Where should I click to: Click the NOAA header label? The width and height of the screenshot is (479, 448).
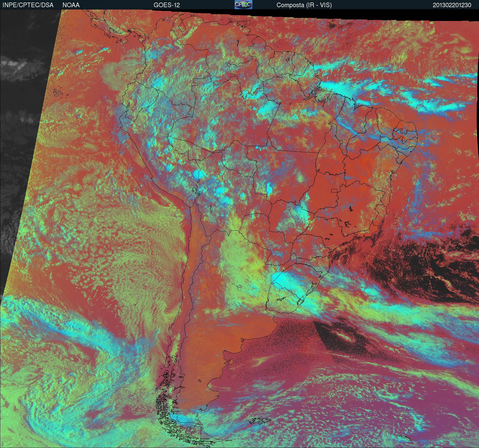(71, 5)
